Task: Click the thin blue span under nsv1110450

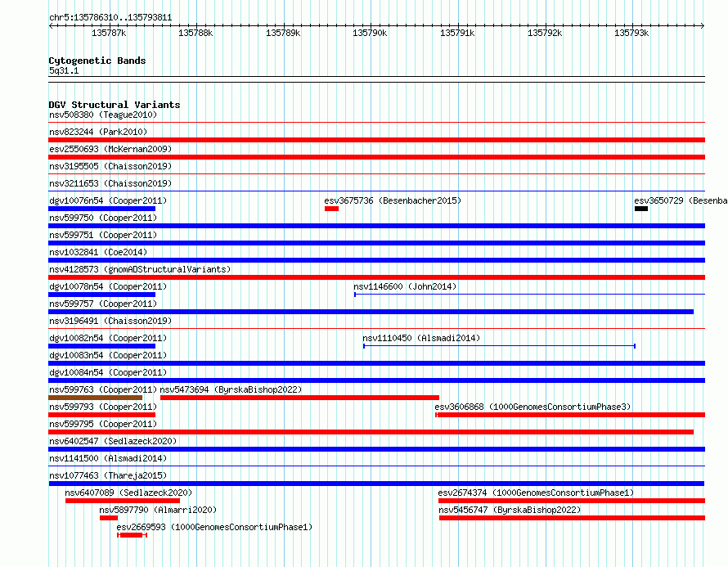Action: pos(499,346)
